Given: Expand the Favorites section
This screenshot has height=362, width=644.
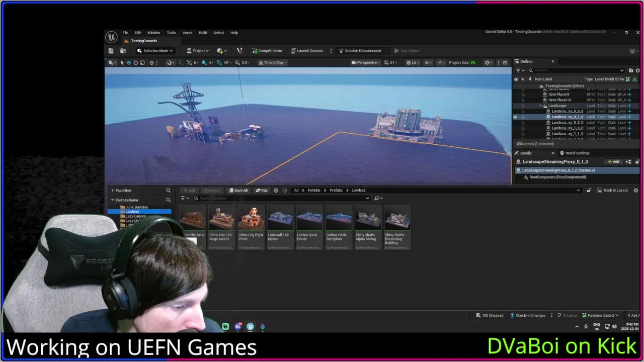Looking at the screenshot, I should [112, 191].
